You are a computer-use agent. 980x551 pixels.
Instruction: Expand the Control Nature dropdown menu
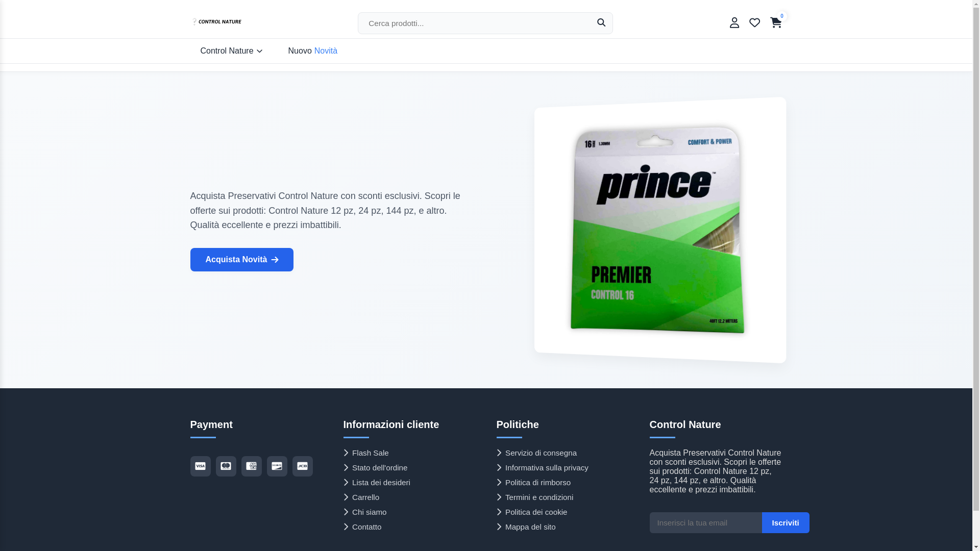(231, 51)
